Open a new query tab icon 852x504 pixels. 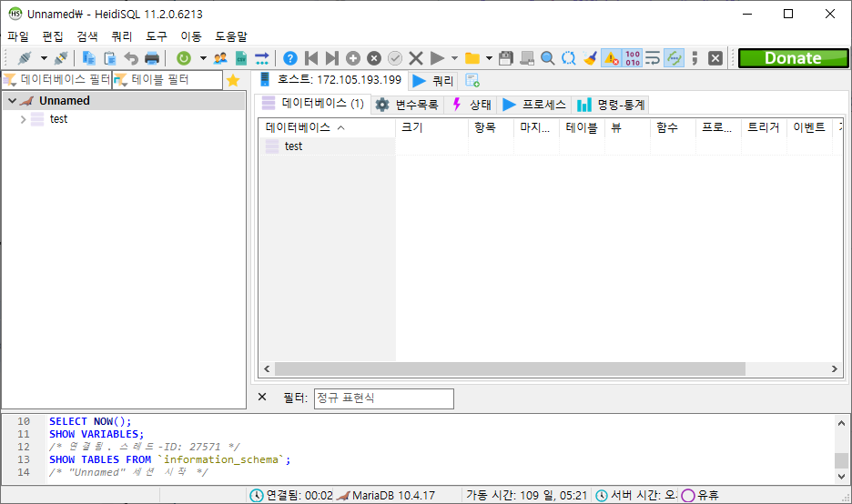coord(472,81)
